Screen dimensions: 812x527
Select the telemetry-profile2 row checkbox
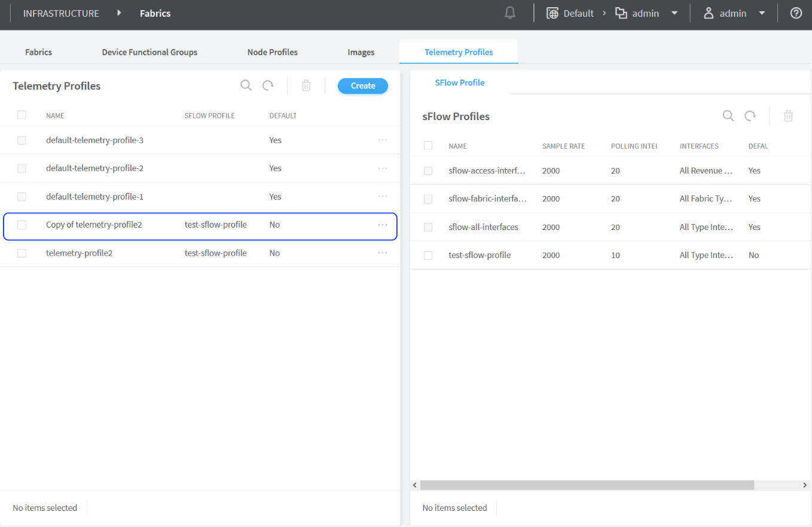point(22,253)
